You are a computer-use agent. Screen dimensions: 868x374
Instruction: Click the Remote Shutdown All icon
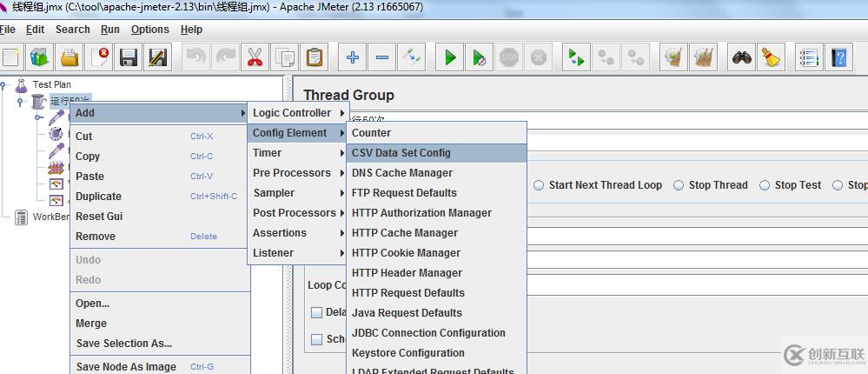point(635,57)
